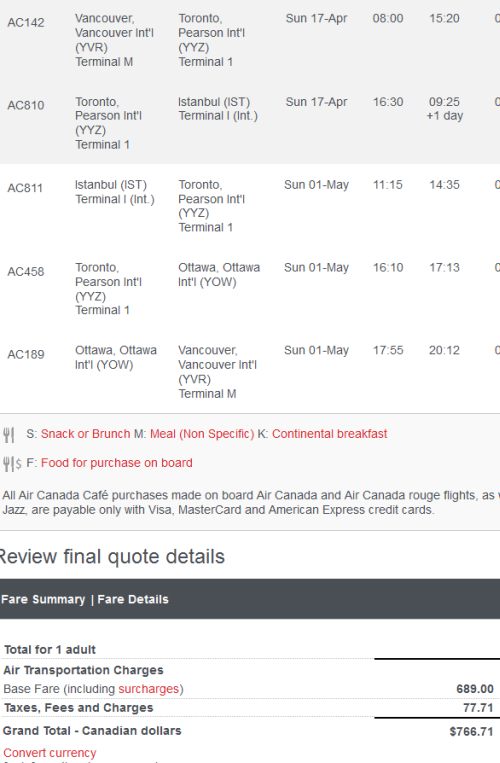The width and height of the screenshot is (500, 763).
Task: Open the surcharges link in Base Fare
Action: point(149,689)
